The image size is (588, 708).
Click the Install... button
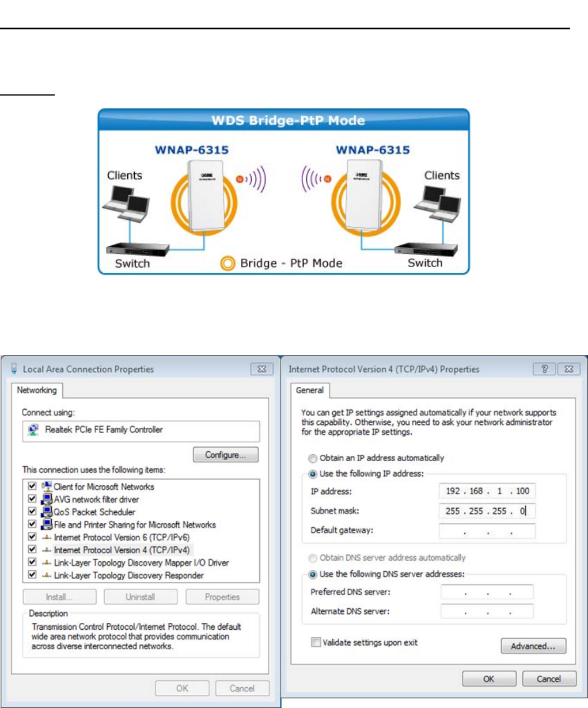[59, 597]
